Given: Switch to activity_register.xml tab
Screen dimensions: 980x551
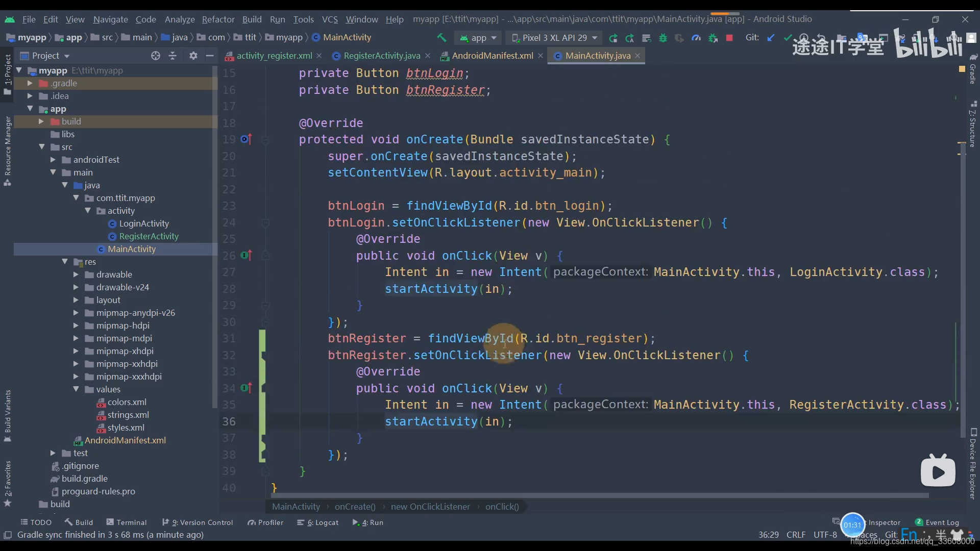Looking at the screenshot, I should [274, 56].
